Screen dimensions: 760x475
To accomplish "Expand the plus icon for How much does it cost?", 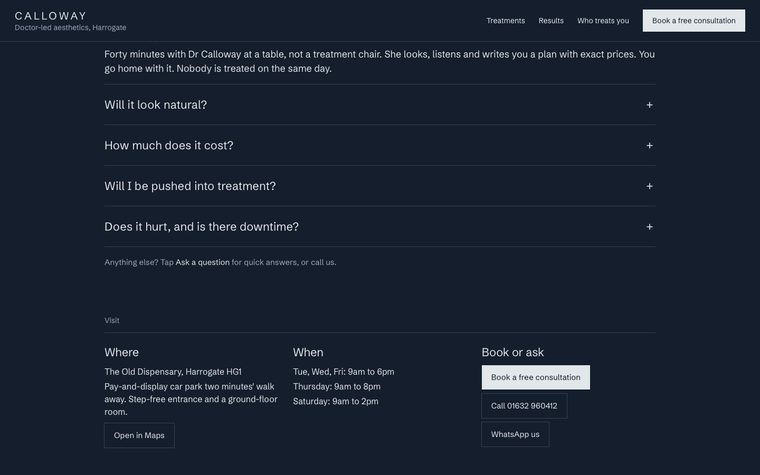I will point(649,145).
